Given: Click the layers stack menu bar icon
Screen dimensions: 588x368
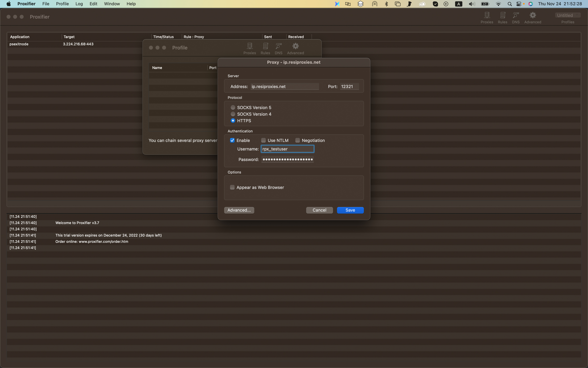Looking at the screenshot, I should pos(360,4).
